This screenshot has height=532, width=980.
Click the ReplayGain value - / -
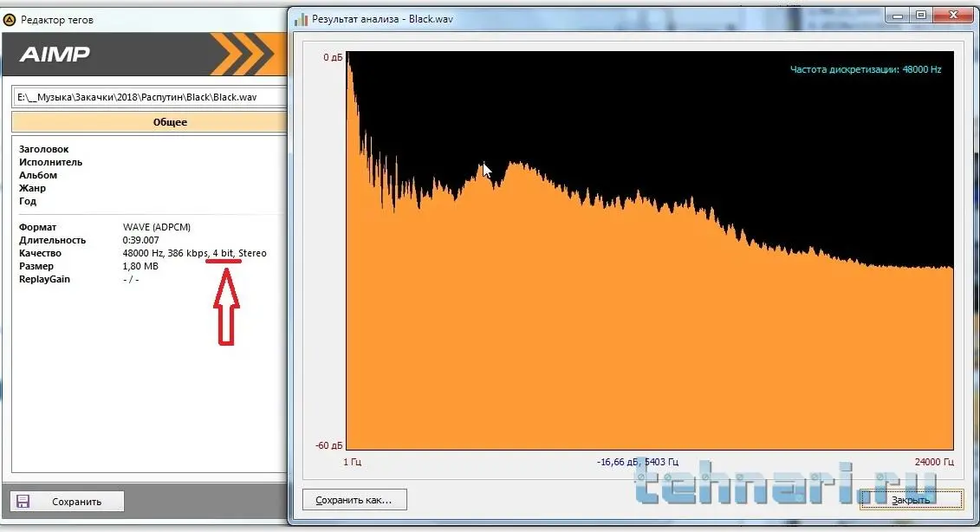pyautogui.click(x=131, y=280)
